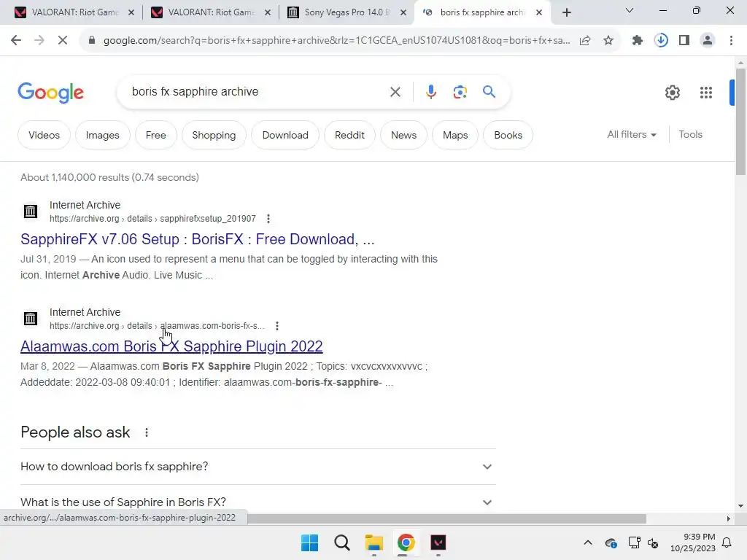The height and width of the screenshot is (560, 747).
Task: Open 'SapphireFX v7.06 Setup' result link
Action: 197,239
